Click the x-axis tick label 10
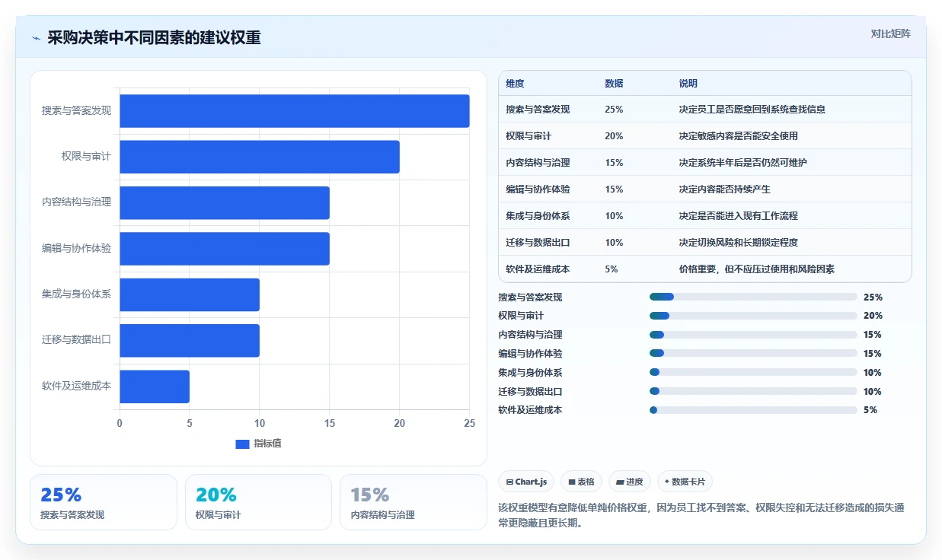The image size is (942, 560). pos(260,423)
